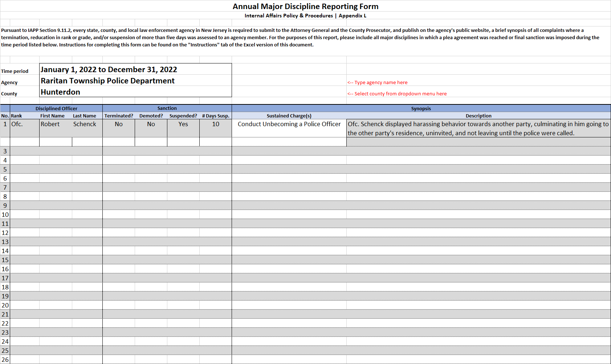Select row number 10 in the No. column
611x364 pixels.
(x=5, y=214)
